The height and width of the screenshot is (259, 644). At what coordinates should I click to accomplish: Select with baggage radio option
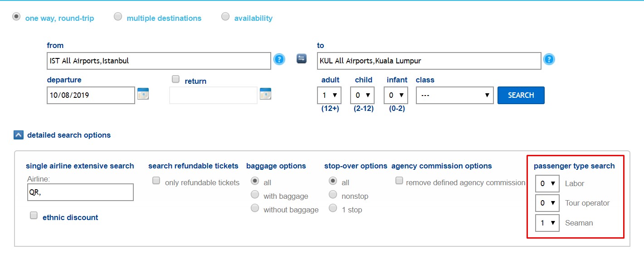255,195
